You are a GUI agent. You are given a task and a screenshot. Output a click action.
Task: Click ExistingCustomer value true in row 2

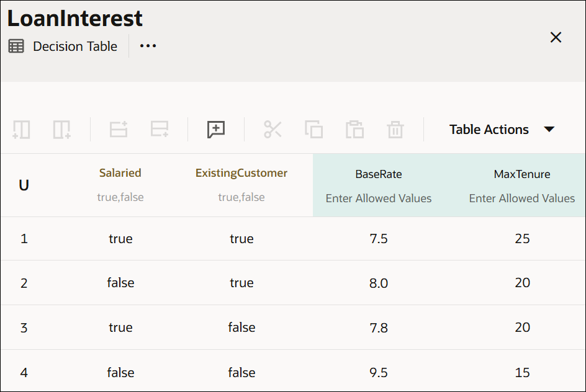[241, 283]
